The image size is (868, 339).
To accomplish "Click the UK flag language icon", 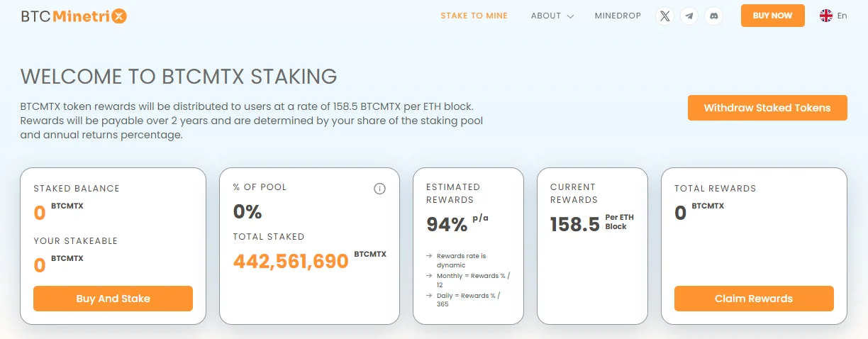I will [x=826, y=16].
